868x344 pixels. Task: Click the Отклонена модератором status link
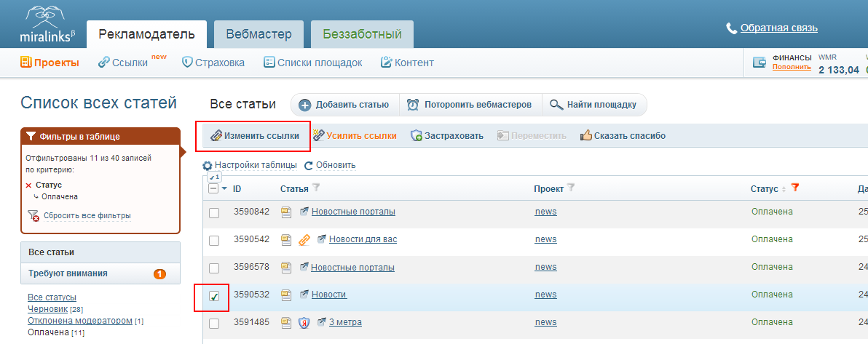80,320
